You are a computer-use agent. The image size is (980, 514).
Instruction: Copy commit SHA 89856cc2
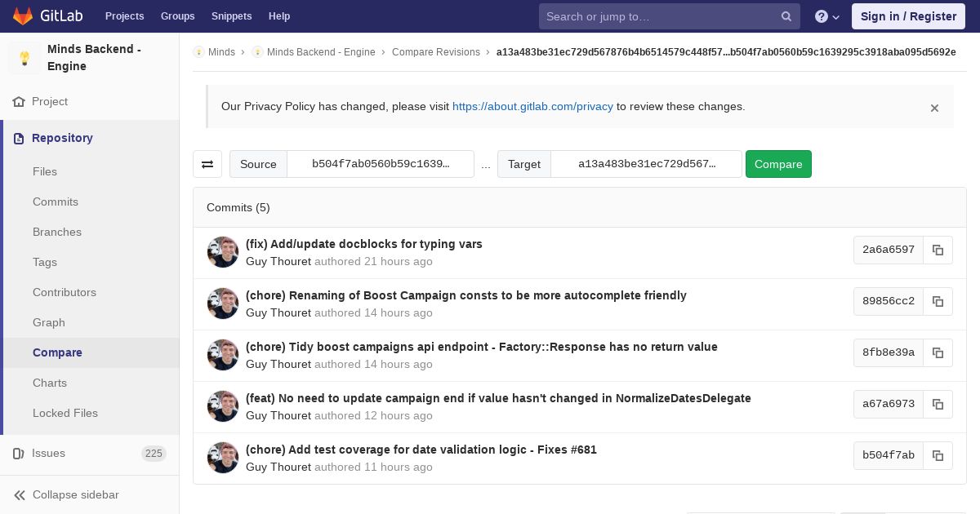(938, 302)
